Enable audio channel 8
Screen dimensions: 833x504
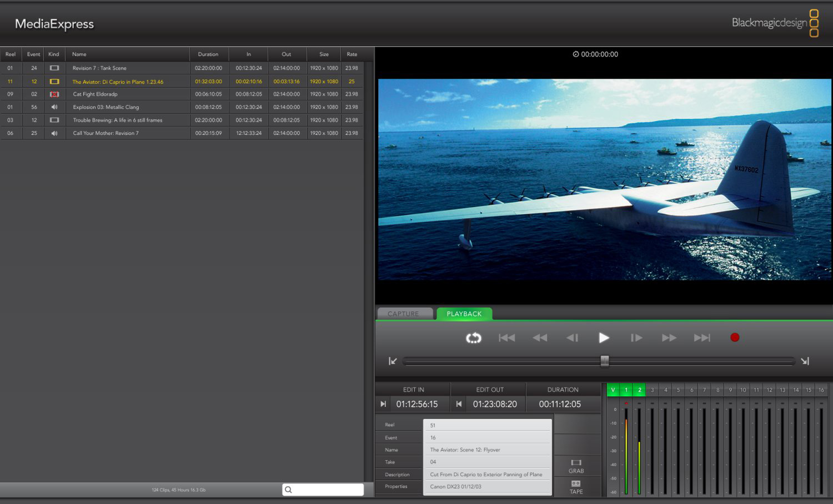pos(717,390)
